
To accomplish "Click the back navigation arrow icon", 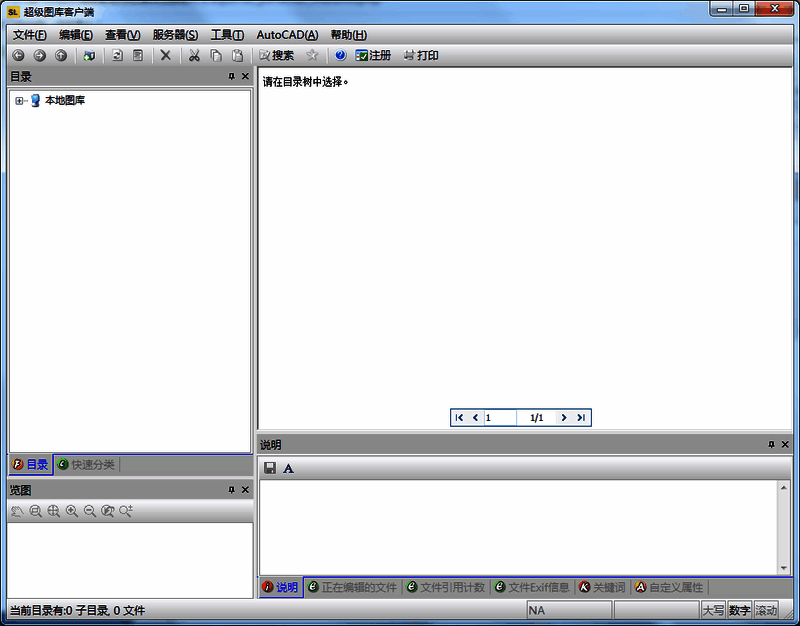I will [x=18, y=55].
